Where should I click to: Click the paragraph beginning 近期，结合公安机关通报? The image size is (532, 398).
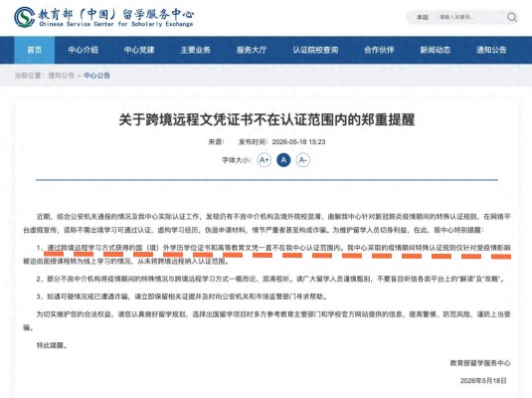(x=266, y=223)
